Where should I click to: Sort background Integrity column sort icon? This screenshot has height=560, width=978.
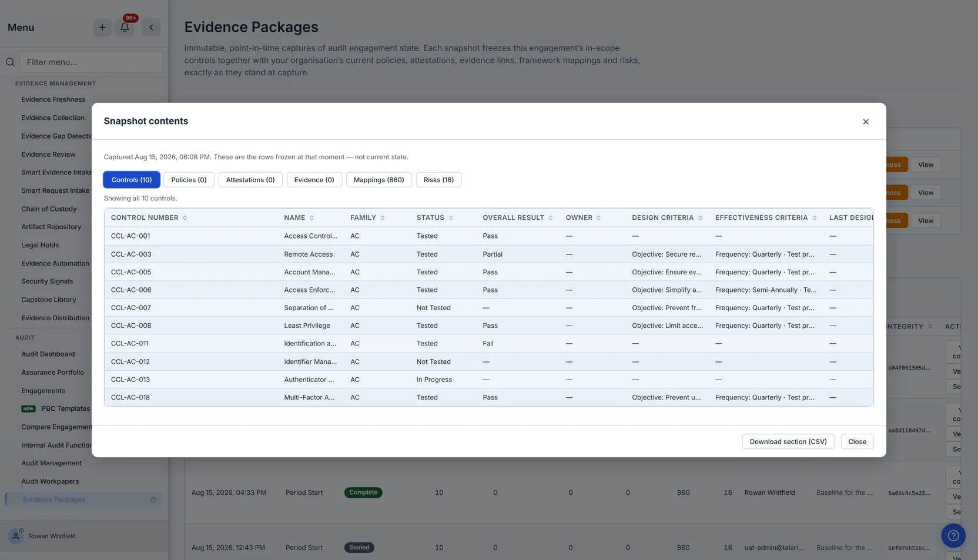930,327
